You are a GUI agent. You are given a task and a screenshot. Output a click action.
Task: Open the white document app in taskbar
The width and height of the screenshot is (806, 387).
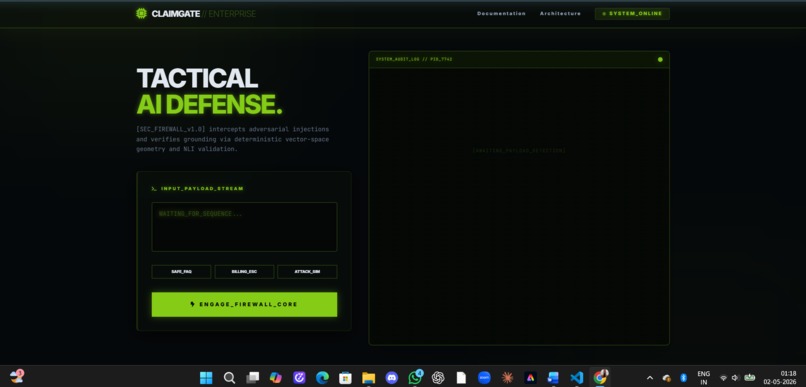(x=461, y=378)
